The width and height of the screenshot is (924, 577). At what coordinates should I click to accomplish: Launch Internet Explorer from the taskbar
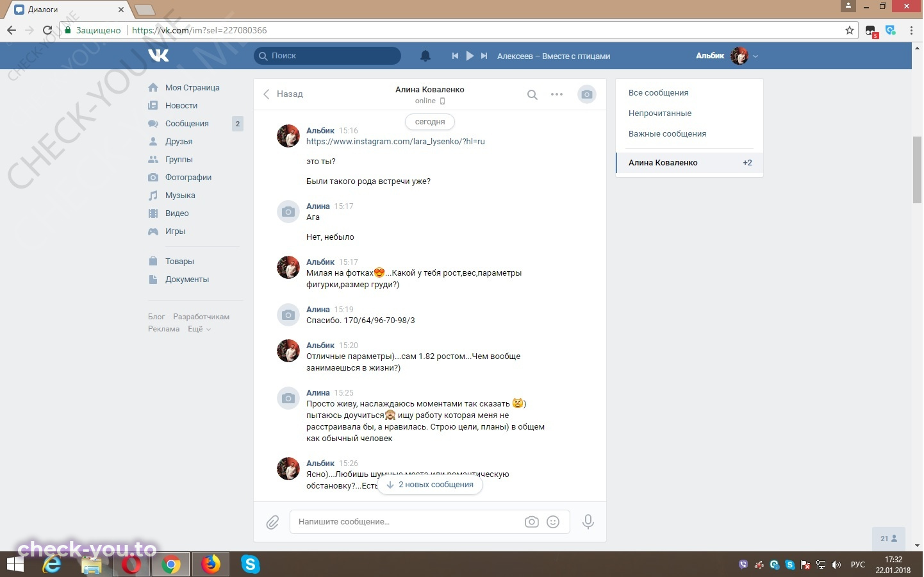(x=53, y=565)
